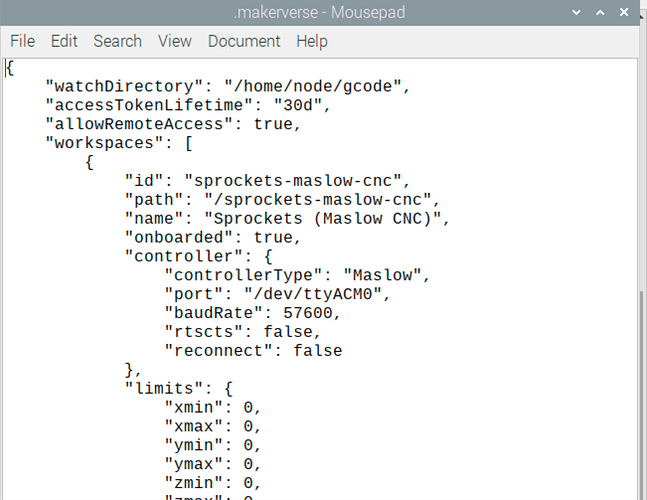Screen dimensions: 647x500
Task: Open the File menu
Action: pyautogui.click(x=22, y=41)
